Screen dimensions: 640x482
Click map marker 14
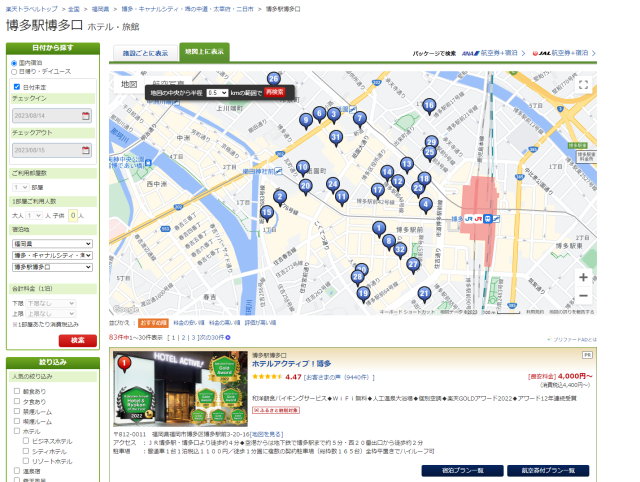click(x=387, y=172)
